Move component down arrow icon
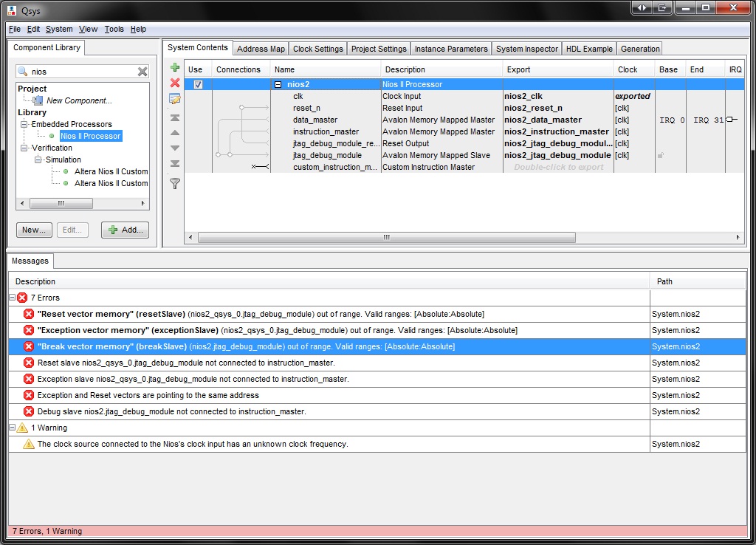The width and height of the screenshot is (756, 545). pos(175,148)
